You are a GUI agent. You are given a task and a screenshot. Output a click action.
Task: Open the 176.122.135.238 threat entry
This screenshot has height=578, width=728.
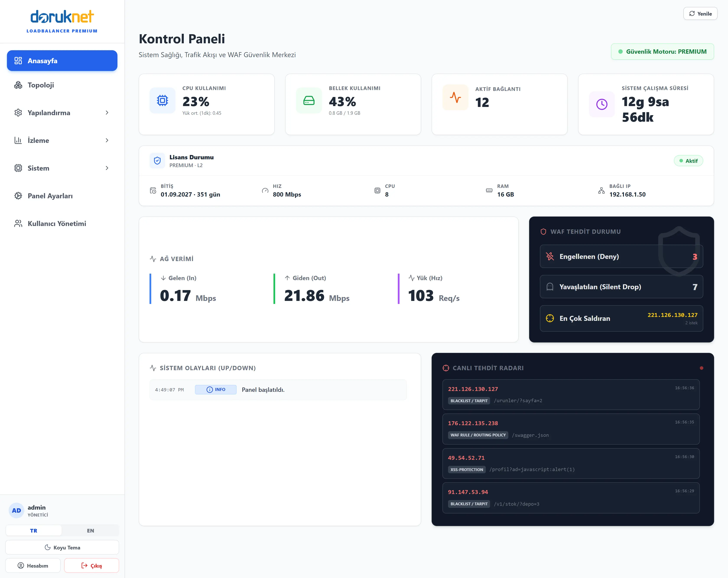click(x=571, y=429)
